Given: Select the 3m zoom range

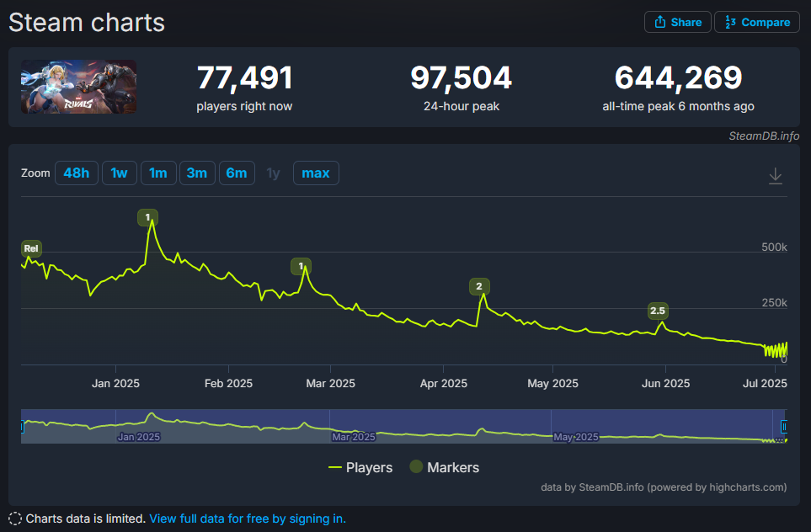Looking at the screenshot, I should [197, 173].
